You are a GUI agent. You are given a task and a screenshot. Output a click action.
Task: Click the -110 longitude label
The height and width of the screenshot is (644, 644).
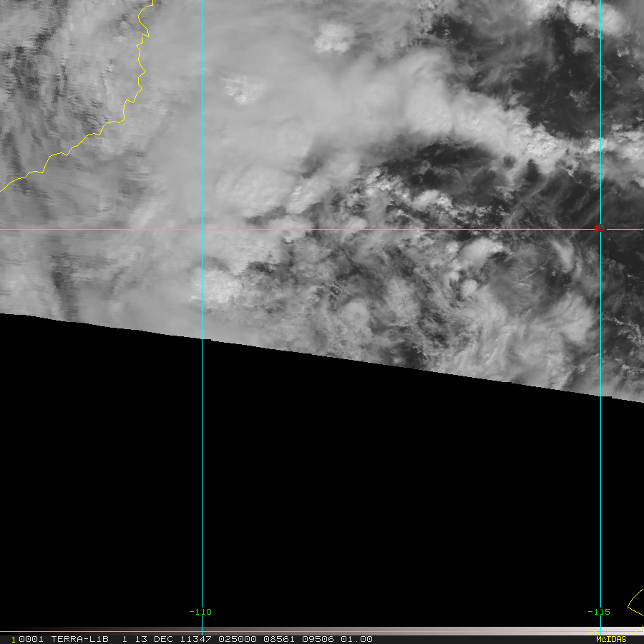tap(200, 612)
